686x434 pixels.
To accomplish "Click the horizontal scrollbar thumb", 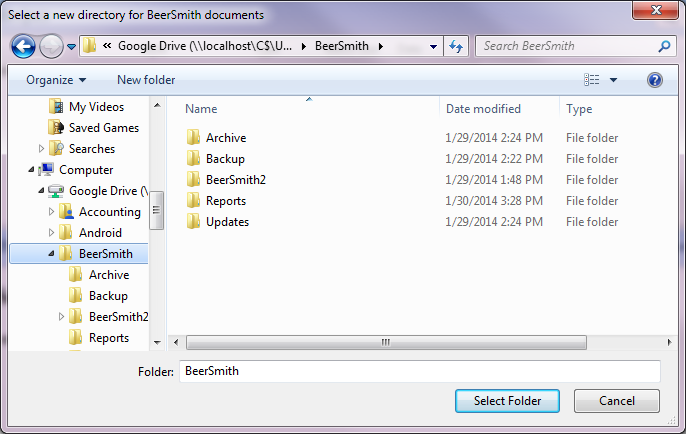I will tap(386, 342).
